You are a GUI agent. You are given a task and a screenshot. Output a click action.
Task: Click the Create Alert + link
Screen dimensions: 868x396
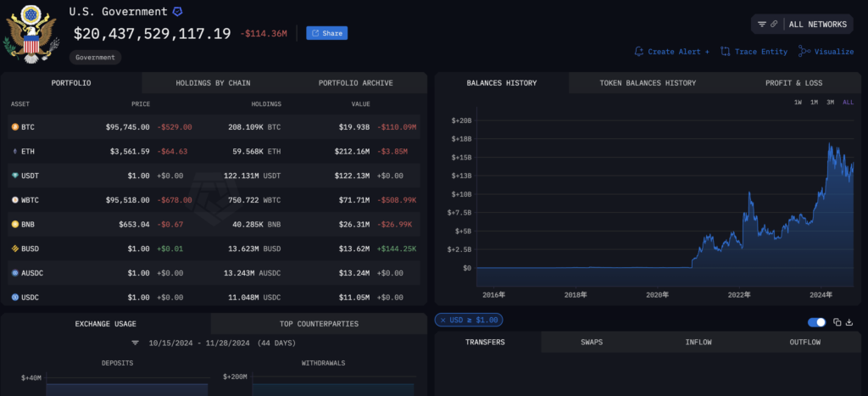pos(672,52)
